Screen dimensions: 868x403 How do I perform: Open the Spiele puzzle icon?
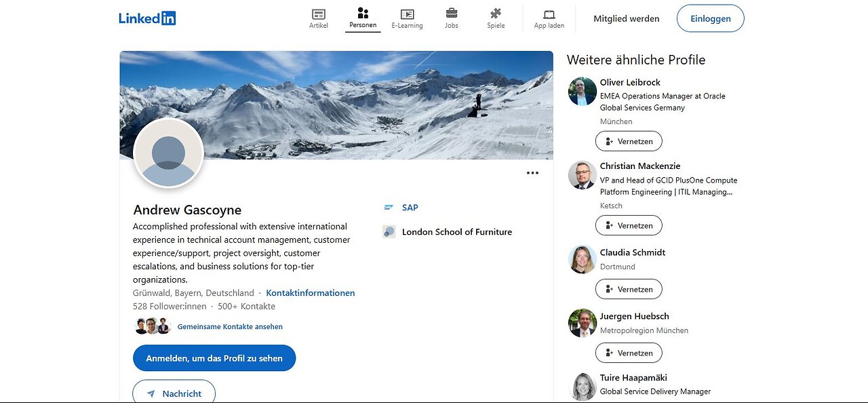(x=496, y=14)
